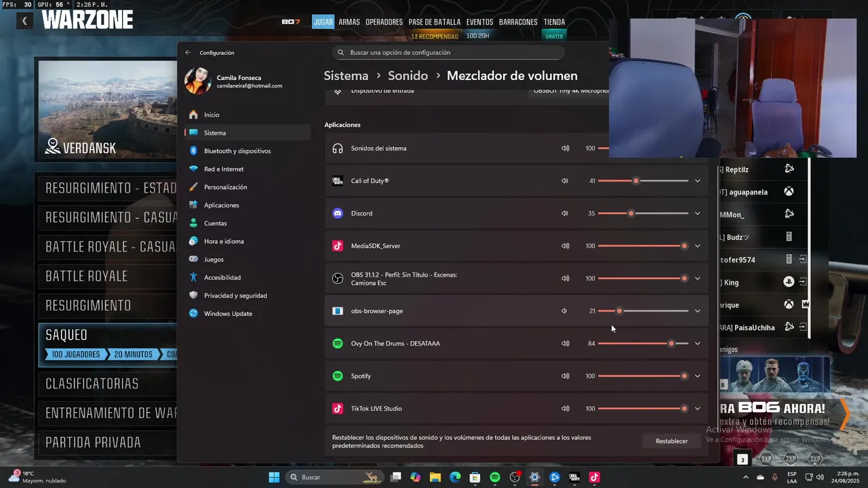The width and height of the screenshot is (868, 488).
Task: Click the obs-browser-page volume slider
Action: (643, 311)
